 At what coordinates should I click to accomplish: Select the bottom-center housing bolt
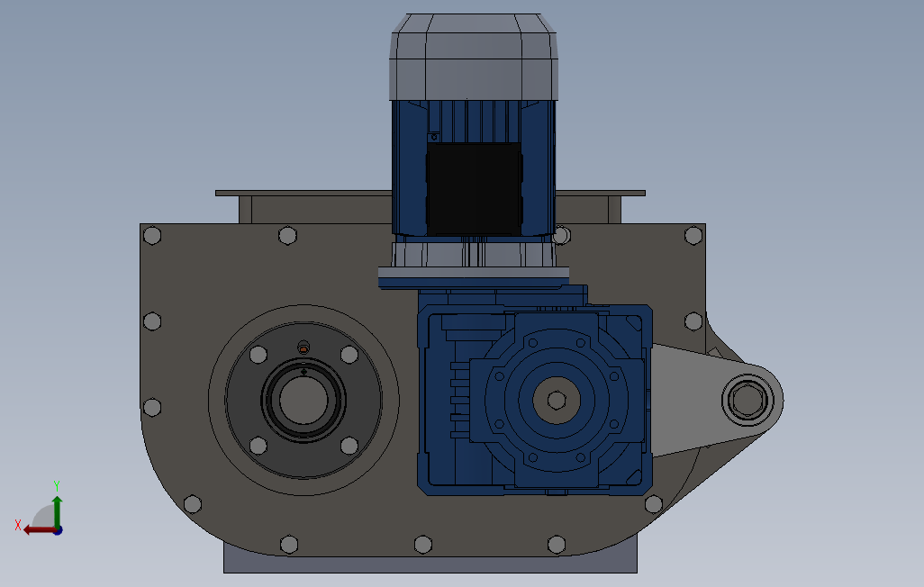pos(423,544)
